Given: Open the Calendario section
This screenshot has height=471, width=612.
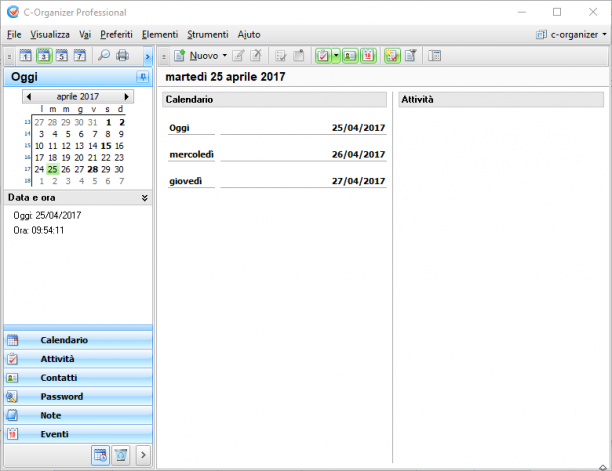Looking at the screenshot, I should [x=78, y=340].
